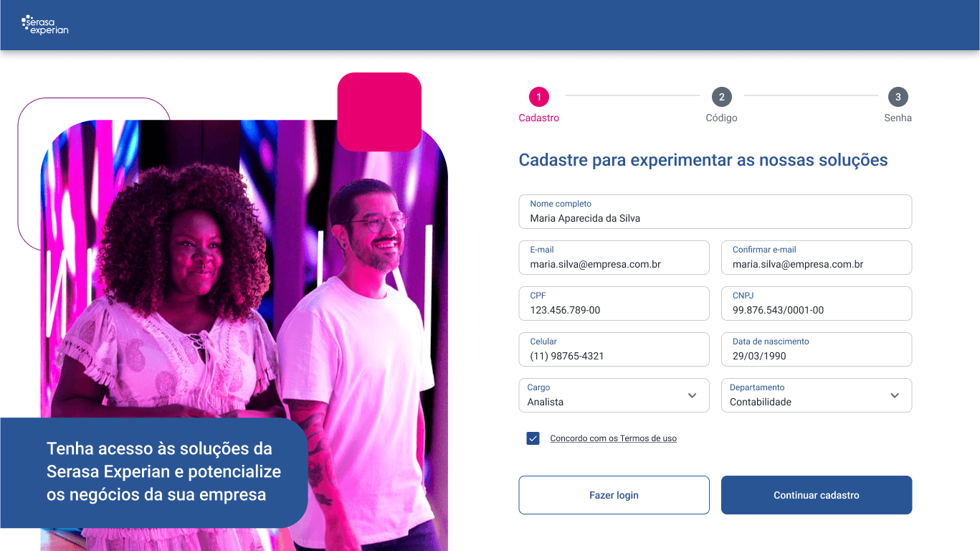Click the Continuar cadastro button

pos(817,495)
